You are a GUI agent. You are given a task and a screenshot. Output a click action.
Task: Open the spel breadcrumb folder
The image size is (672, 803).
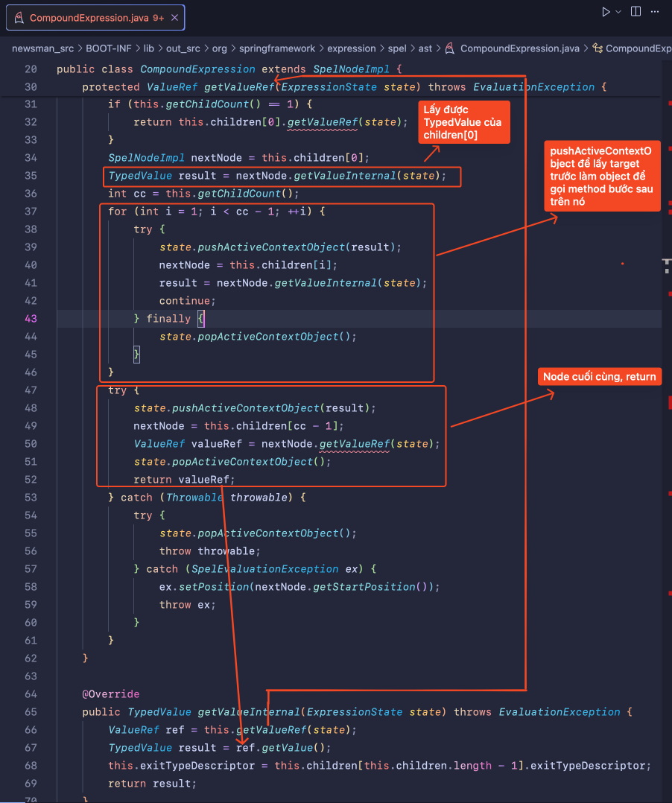pyautogui.click(x=397, y=48)
